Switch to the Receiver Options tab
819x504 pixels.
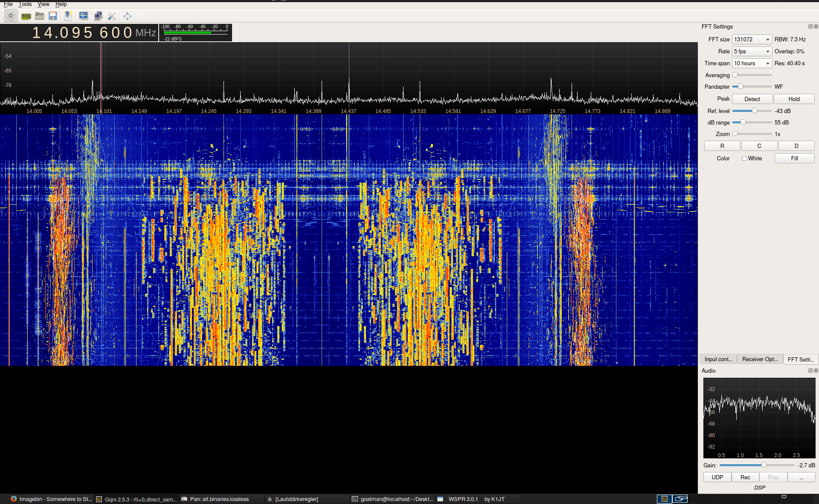[x=760, y=359]
